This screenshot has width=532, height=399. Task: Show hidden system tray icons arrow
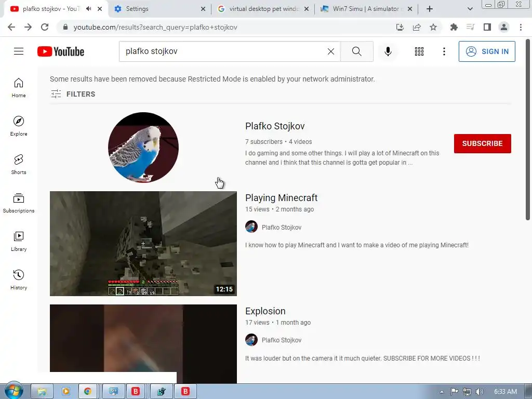tap(442, 392)
